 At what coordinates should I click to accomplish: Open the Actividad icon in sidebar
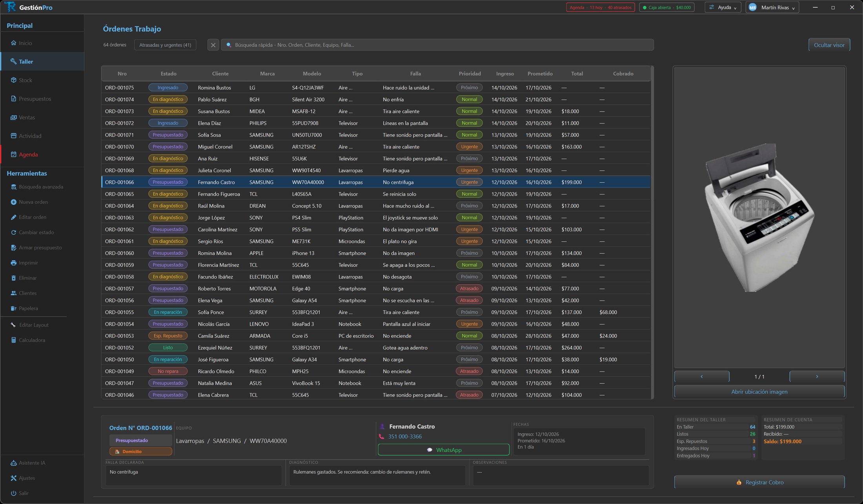click(x=13, y=136)
